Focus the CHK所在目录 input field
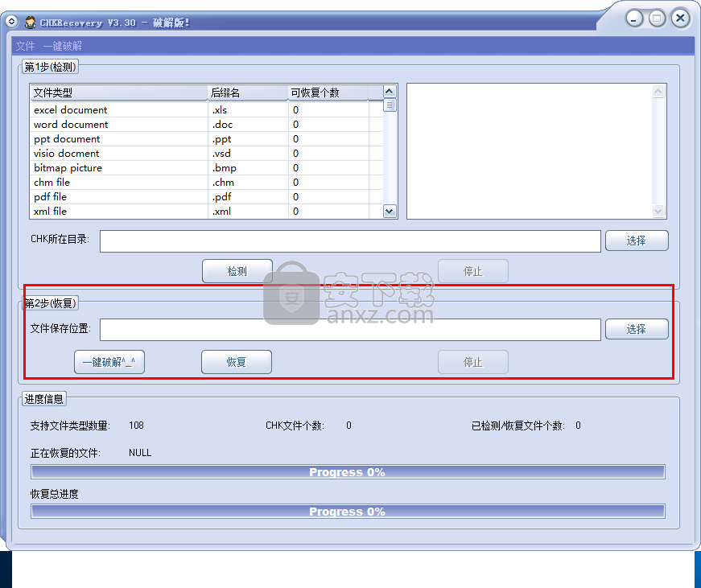 [350, 241]
